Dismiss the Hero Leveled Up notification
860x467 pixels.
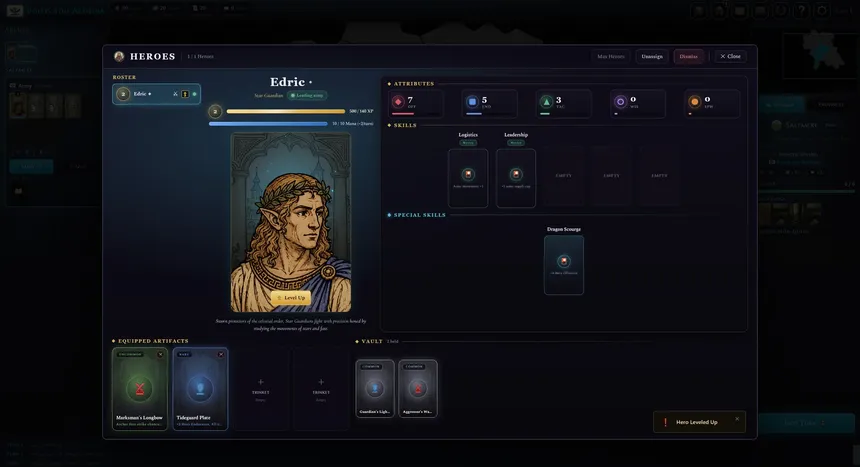pyautogui.click(x=737, y=419)
